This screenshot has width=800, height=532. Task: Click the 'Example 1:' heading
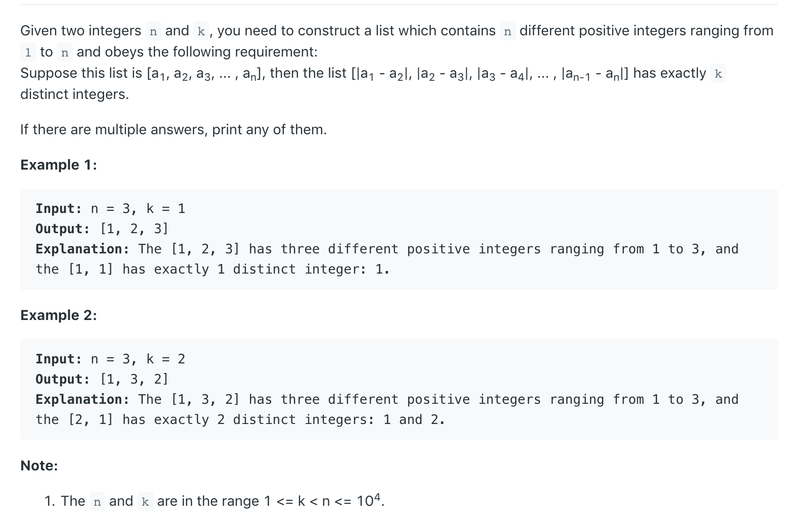click(x=59, y=165)
